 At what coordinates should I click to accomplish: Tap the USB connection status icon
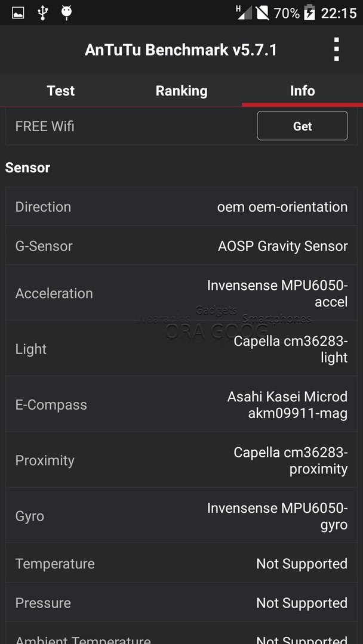pos(42,13)
